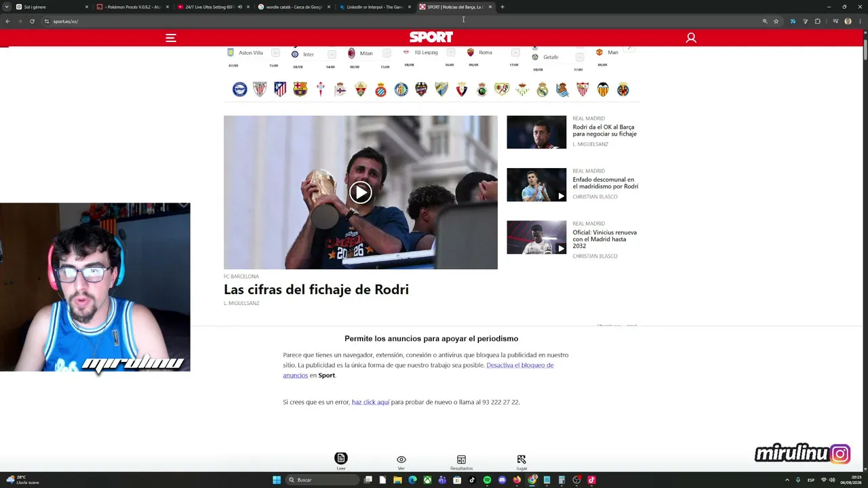Open thumbnail of Vinicius renueva article
This screenshot has width=868, height=488.
point(536,237)
